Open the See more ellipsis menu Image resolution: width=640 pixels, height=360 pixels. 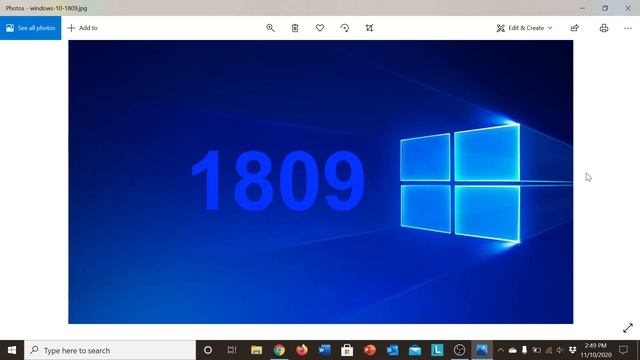(x=628, y=28)
